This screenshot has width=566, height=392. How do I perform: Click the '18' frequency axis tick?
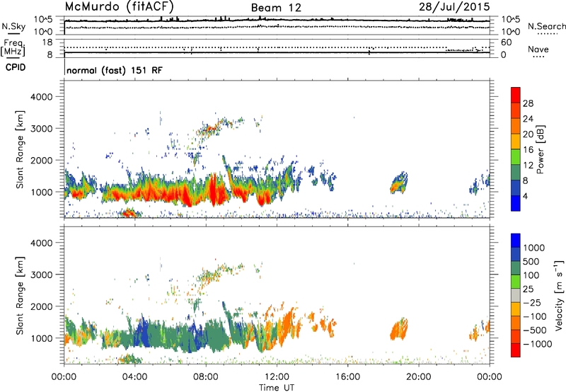point(47,42)
